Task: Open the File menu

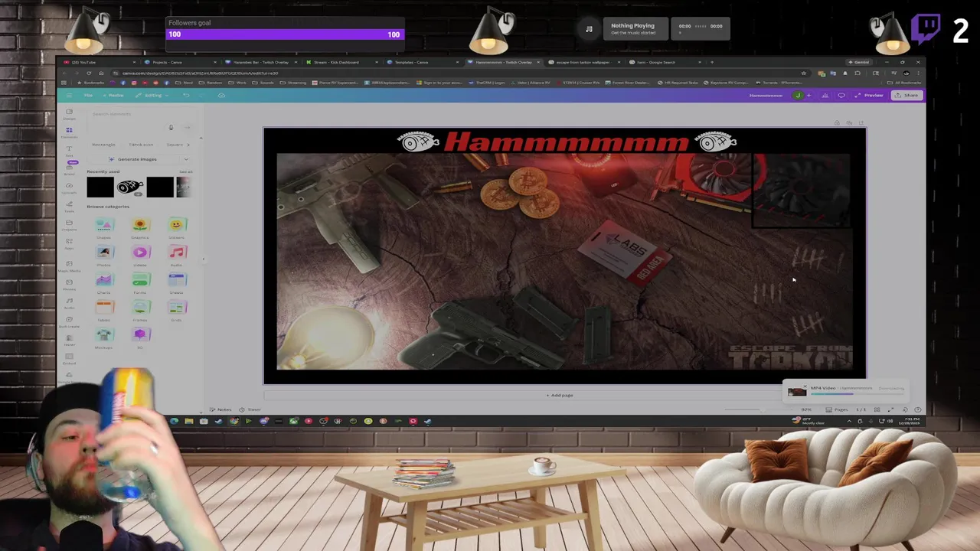Action: pyautogui.click(x=88, y=95)
